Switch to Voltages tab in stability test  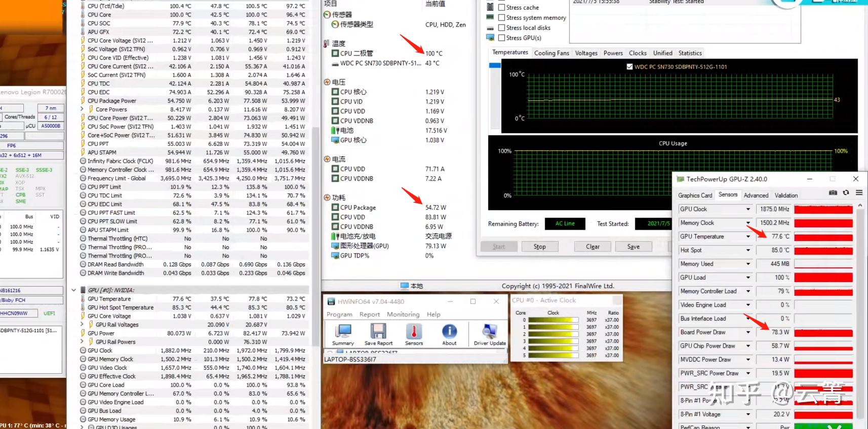[x=586, y=53]
